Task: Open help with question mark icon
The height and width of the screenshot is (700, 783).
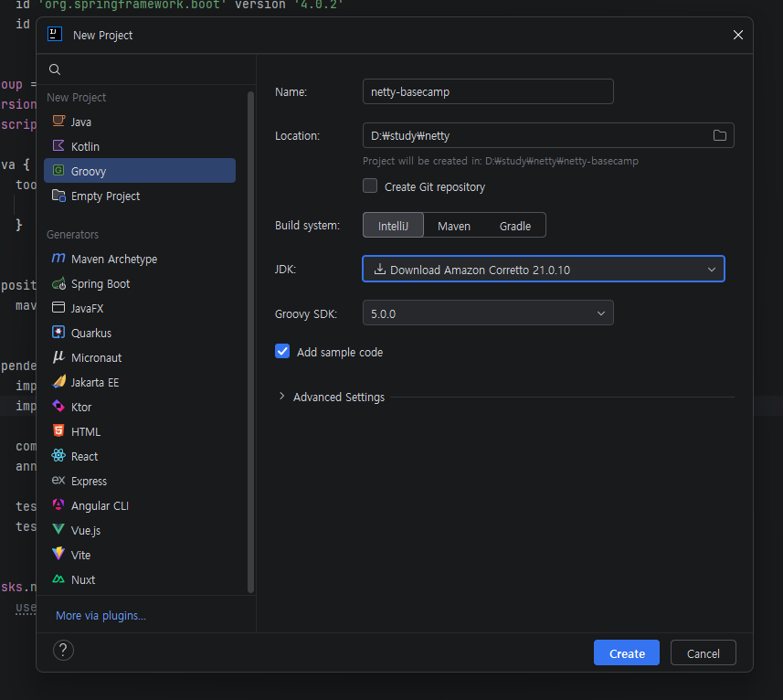Action: click(x=63, y=650)
